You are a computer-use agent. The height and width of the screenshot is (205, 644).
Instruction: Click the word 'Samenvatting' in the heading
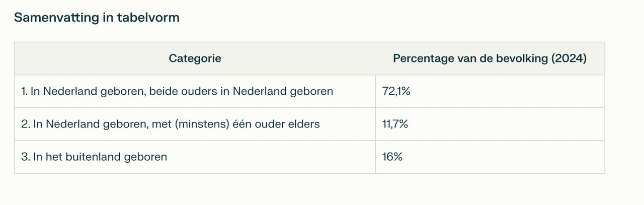click(57, 18)
